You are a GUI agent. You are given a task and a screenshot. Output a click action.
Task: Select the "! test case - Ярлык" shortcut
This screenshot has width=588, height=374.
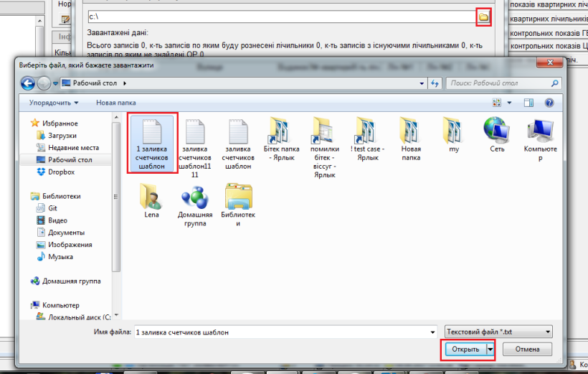coord(367,141)
